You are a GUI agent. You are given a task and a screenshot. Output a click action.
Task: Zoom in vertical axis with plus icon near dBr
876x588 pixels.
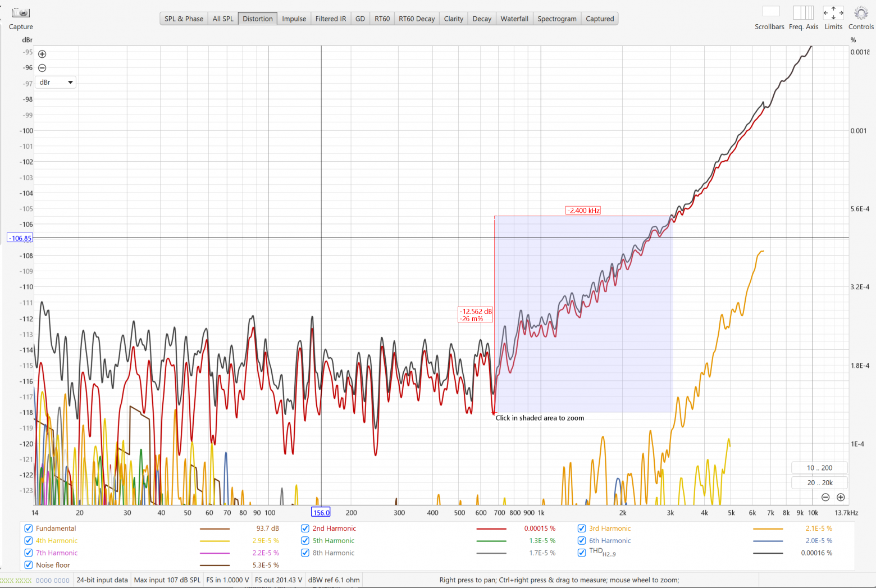(42, 54)
